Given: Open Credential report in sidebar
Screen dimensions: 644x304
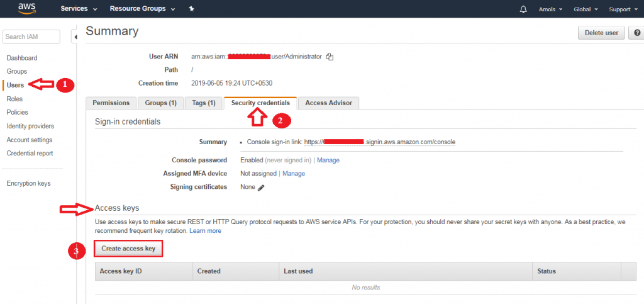Looking at the screenshot, I should [x=30, y=153].
